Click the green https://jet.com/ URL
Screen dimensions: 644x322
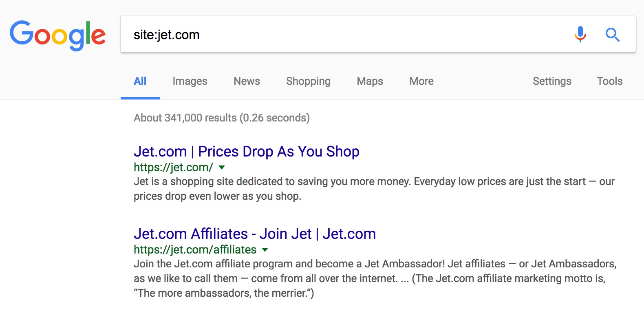tap(173, 168)
